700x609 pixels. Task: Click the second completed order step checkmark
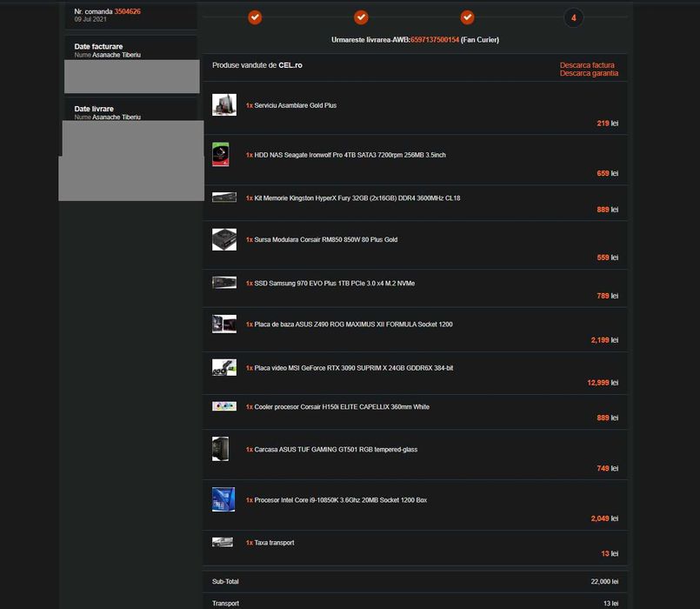click(361, 17)
